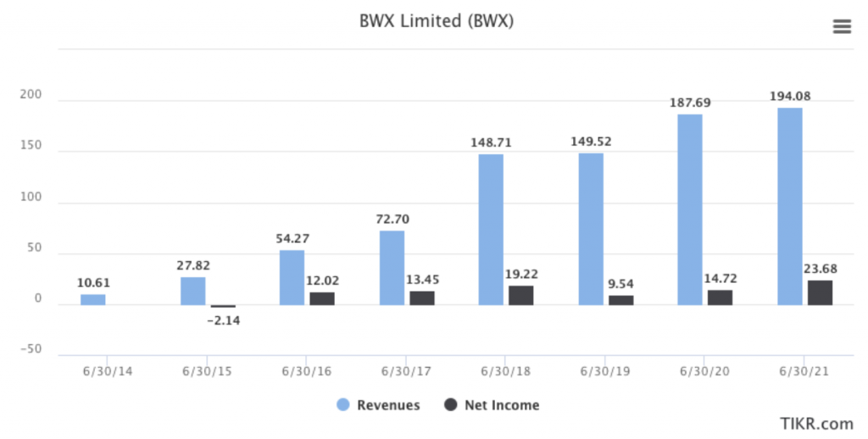
Task: Click the 200 y-axis label
Action: pyautogui.click(x=31, y=95)
